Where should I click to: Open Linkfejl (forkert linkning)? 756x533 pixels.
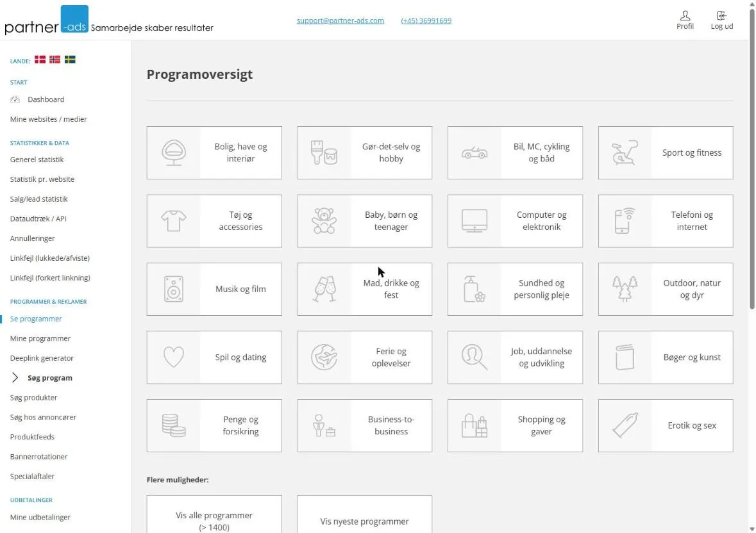[50, 278]
